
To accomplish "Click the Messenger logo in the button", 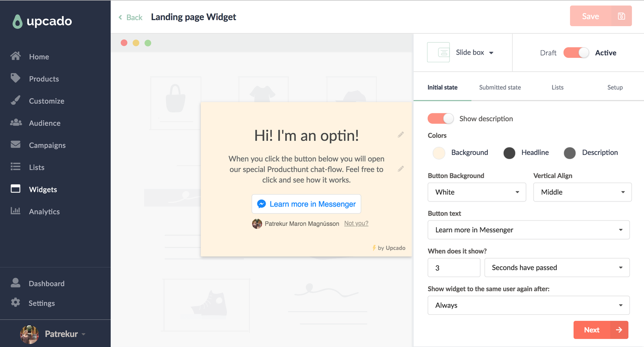I will tap(262, 204).
